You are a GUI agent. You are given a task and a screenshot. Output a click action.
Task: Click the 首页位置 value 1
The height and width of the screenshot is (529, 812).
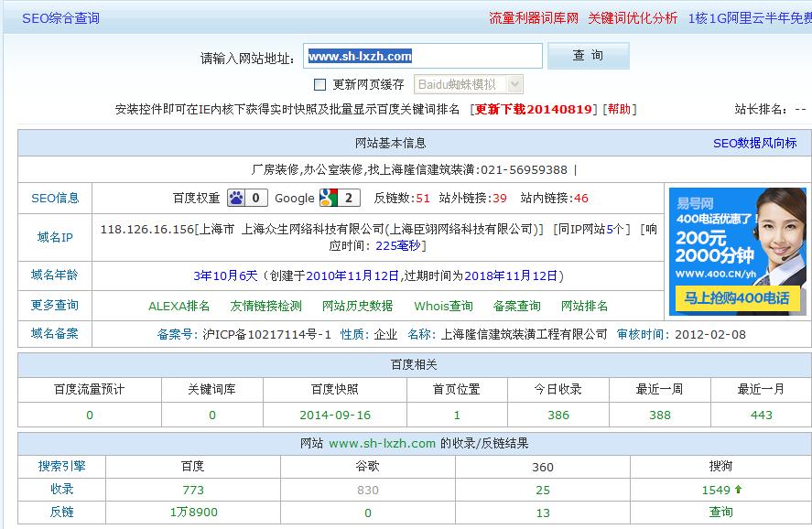(457, 416)
